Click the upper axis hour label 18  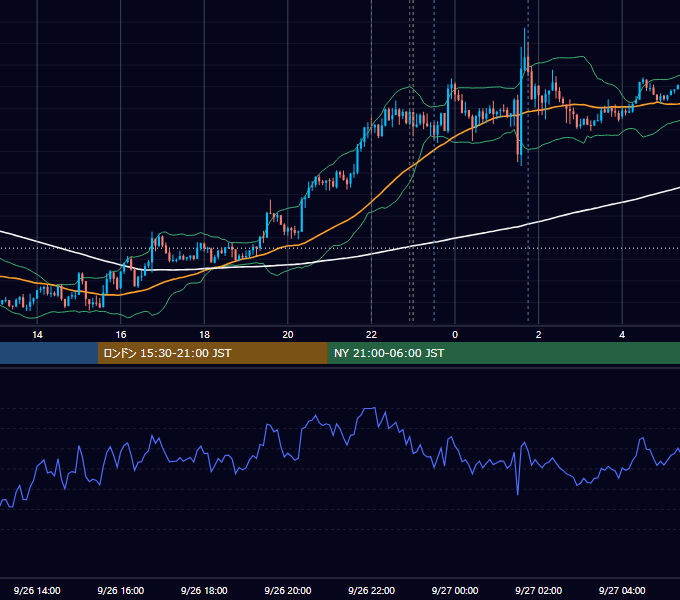point(204,335)
